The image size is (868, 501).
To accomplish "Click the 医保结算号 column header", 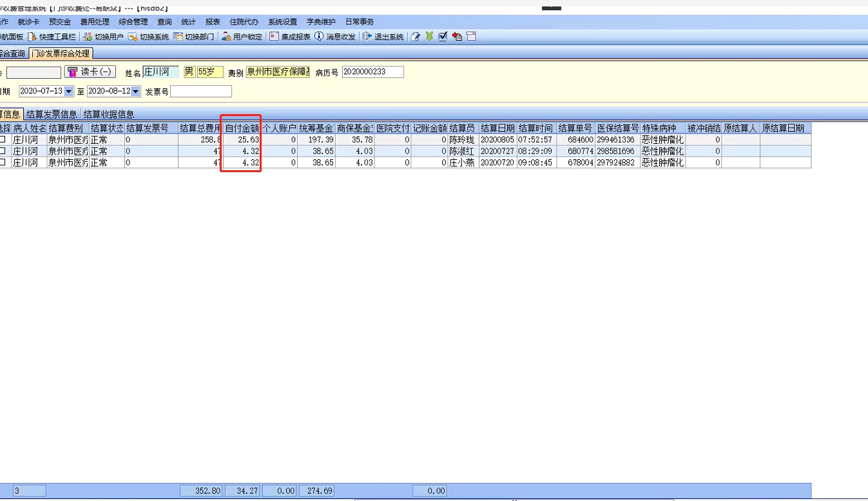I will point(617,128).
